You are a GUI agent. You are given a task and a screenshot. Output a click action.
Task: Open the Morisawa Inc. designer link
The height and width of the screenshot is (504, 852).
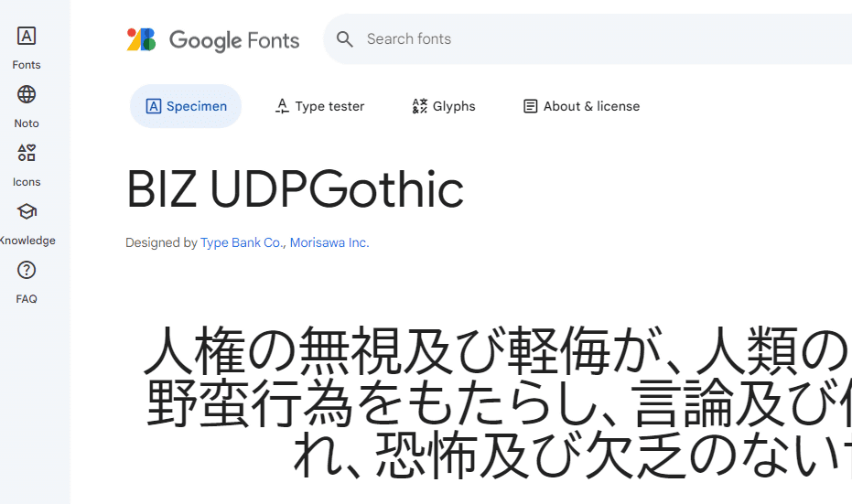point(329,242)
